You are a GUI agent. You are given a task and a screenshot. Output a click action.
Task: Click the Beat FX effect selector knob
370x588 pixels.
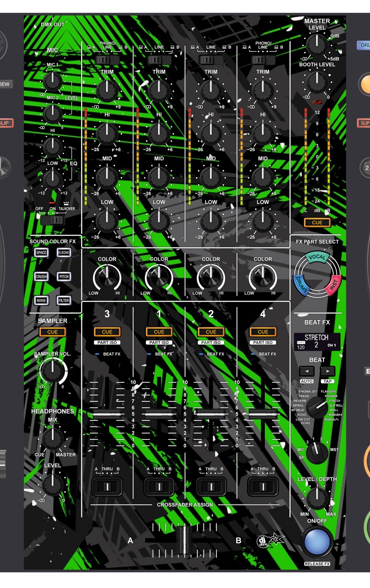317,407
